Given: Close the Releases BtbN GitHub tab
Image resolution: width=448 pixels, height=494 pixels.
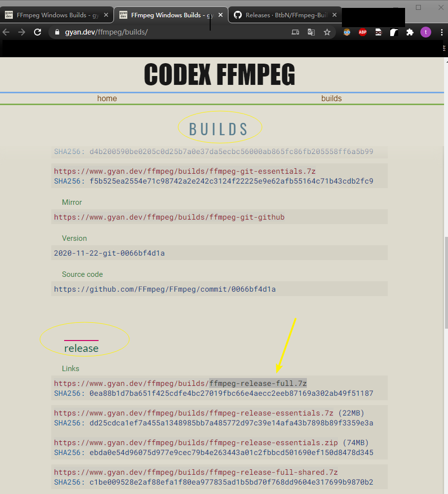Looking at the screenshot, I should 335,15.
